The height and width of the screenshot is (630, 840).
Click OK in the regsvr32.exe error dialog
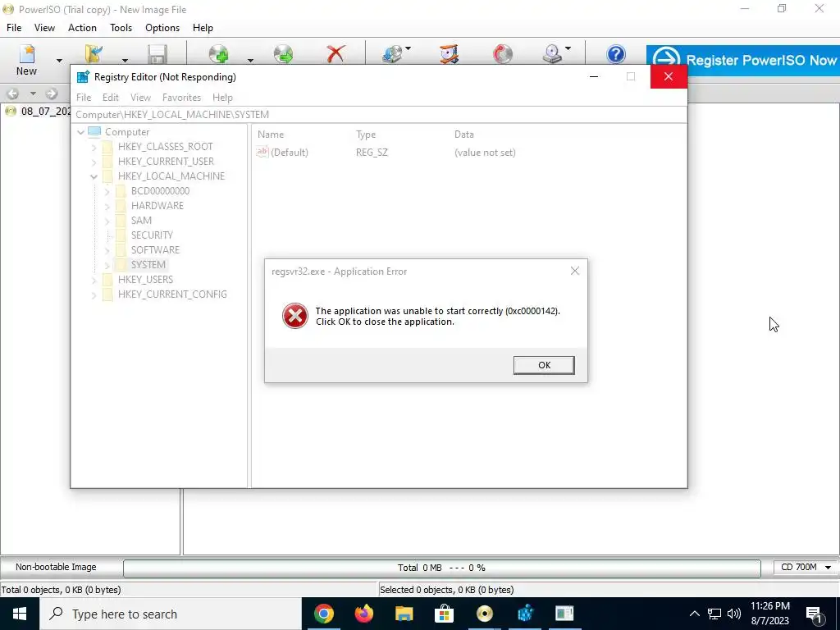[544, 365]
